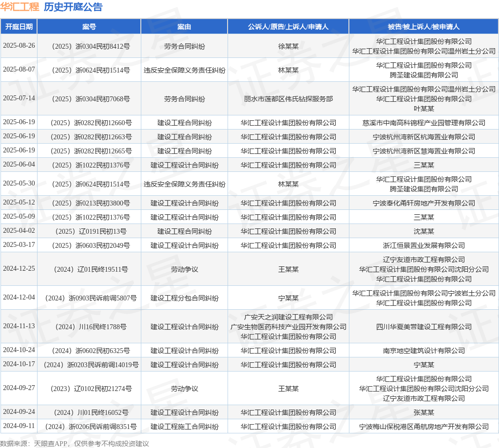Click defendant 南京地空建筑设计有限公司
The height and width of the screenshot is (448, 499).
point(424,351)
